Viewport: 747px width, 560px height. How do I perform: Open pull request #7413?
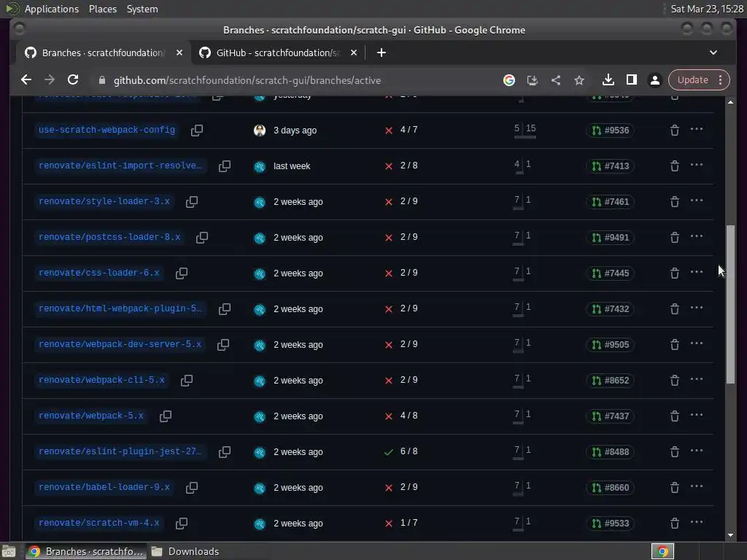[611, 166]
